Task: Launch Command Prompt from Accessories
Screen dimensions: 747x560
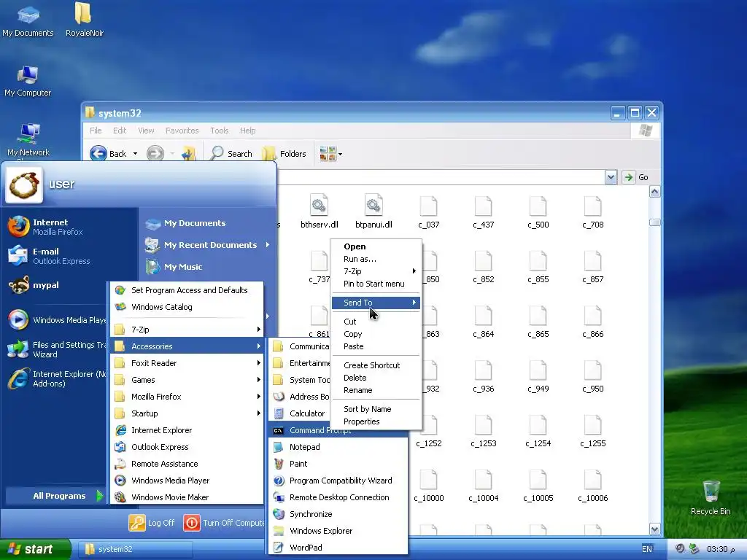Action: [338, 430]
